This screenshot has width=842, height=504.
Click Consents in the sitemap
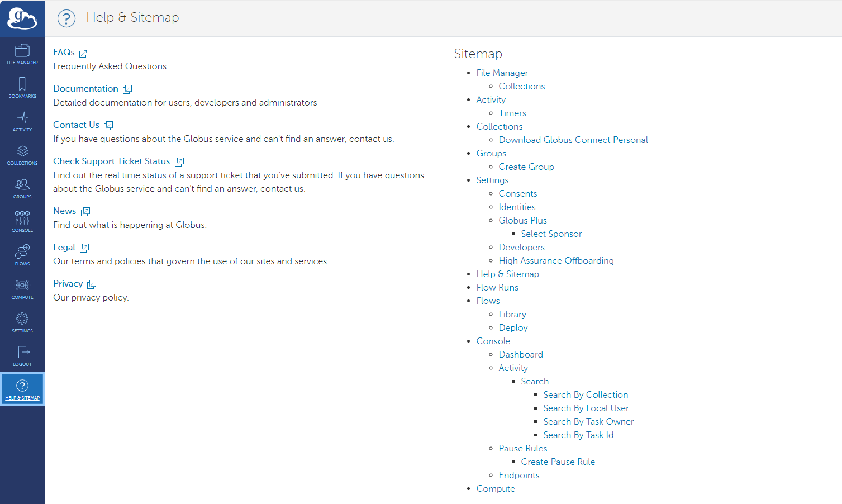coord(517,193)
